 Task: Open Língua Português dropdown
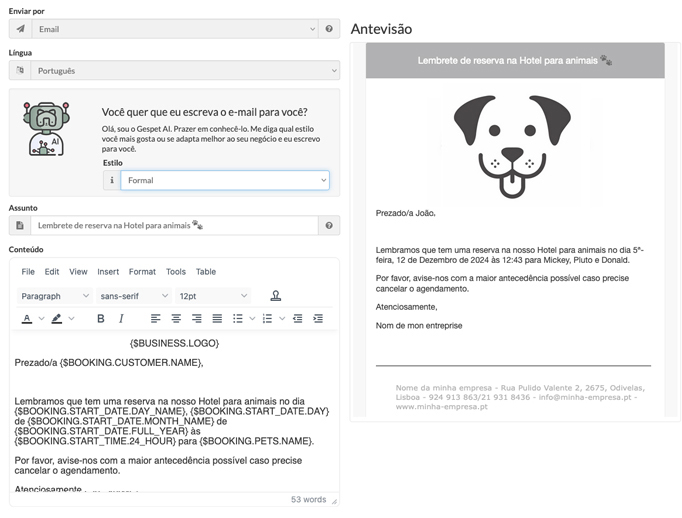point(185,70)
